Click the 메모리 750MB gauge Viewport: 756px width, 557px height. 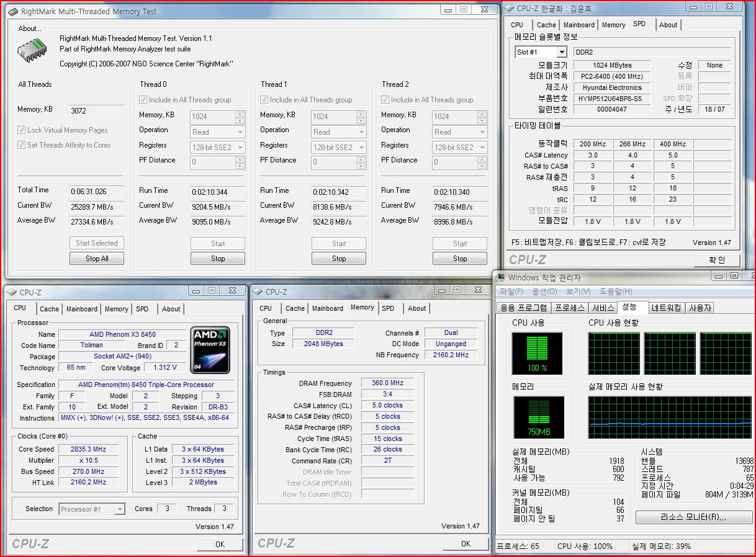pyautogui.click(x=539, y=418)
